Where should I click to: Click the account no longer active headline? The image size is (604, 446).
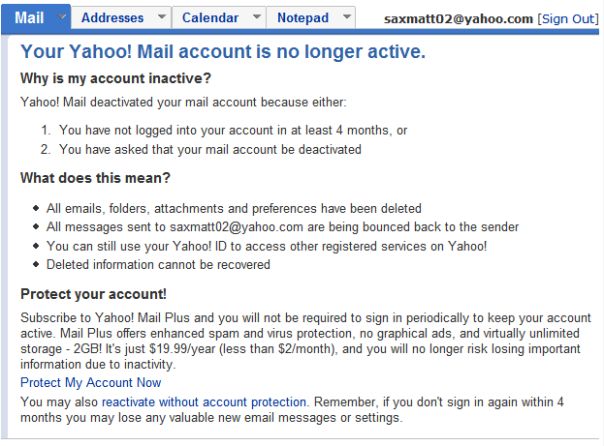tap(223, 51)
